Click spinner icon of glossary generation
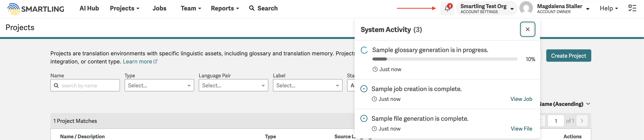Image resolution: width=644 pixels, height=140 pixels. 364,50
